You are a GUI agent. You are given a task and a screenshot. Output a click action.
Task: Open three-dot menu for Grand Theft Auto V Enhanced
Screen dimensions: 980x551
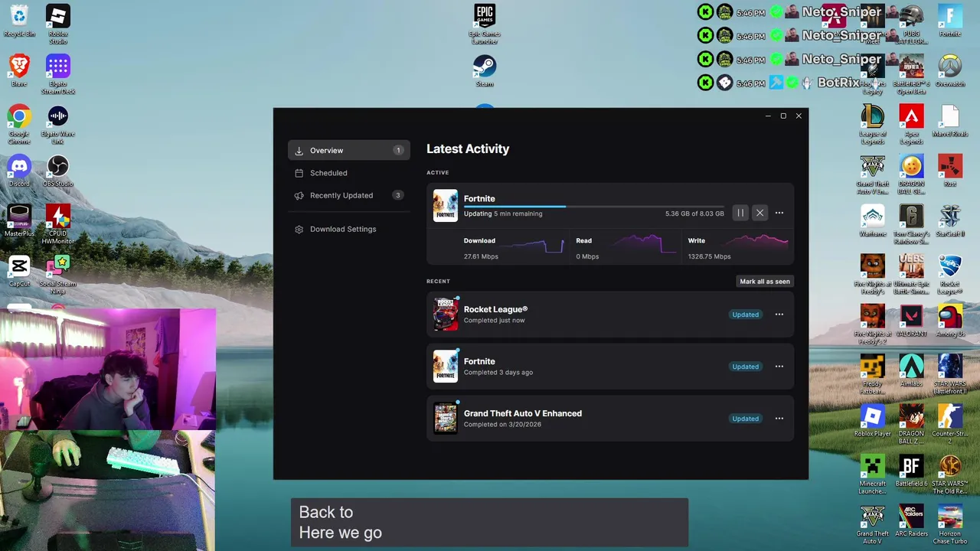click(x=779, y=419)
